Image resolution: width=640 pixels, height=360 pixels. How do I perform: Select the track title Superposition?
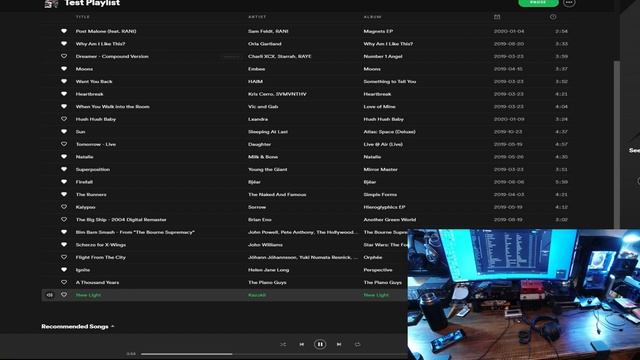click(93, 169)
